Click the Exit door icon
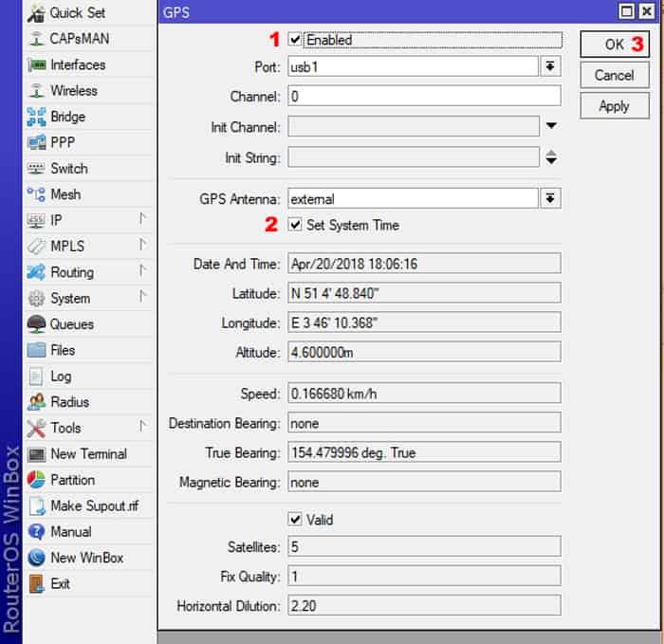Screen dimensions: 664x644 coord(36,584)
